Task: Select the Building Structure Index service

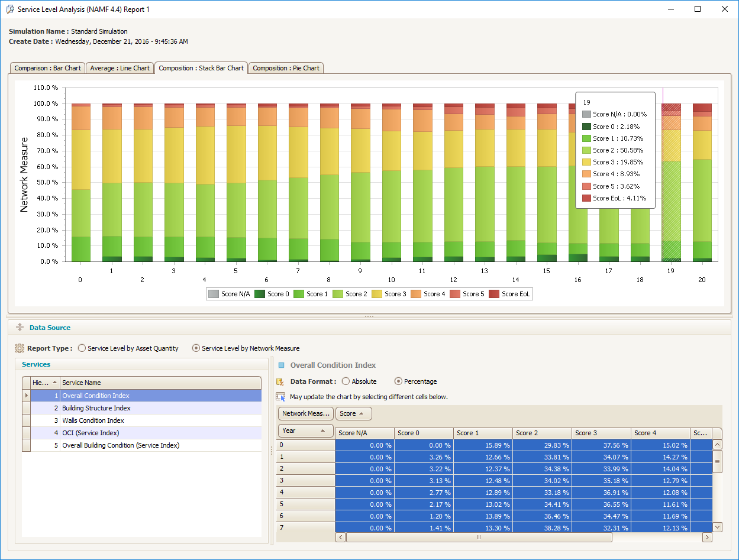Action: pyautogui.click(x=96, y=408)
